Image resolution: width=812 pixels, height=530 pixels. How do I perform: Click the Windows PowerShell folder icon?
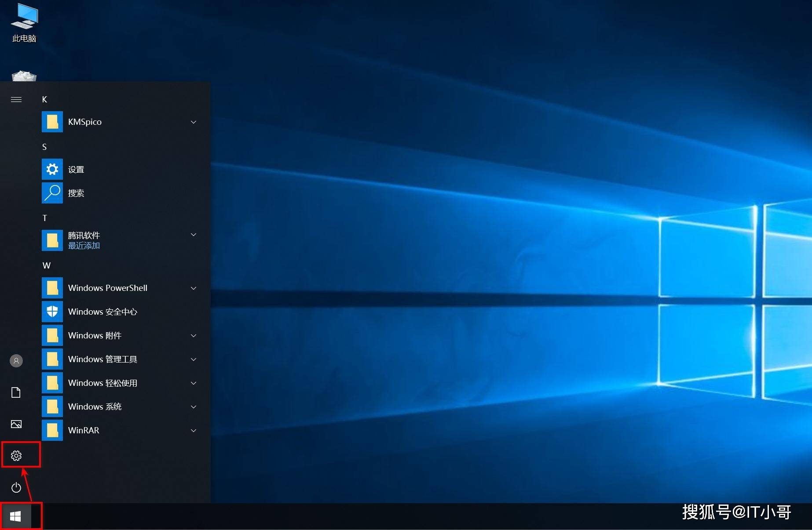pyautogui.click(x=52, y=288)
